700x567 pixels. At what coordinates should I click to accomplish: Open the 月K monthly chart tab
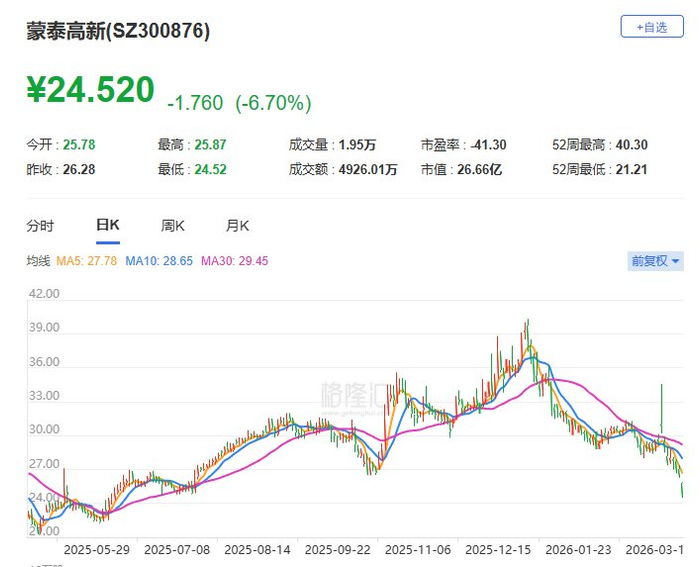(237, 225)
